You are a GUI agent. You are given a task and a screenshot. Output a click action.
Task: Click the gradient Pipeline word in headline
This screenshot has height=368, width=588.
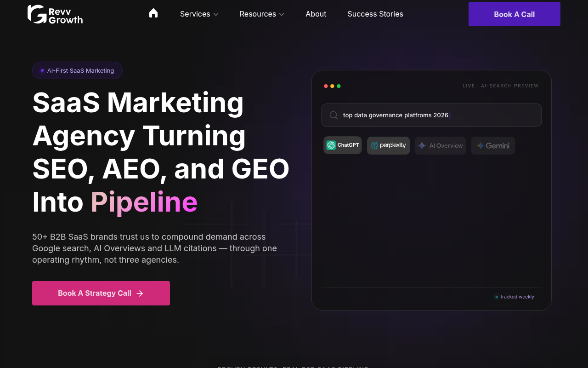click(144, 202)
